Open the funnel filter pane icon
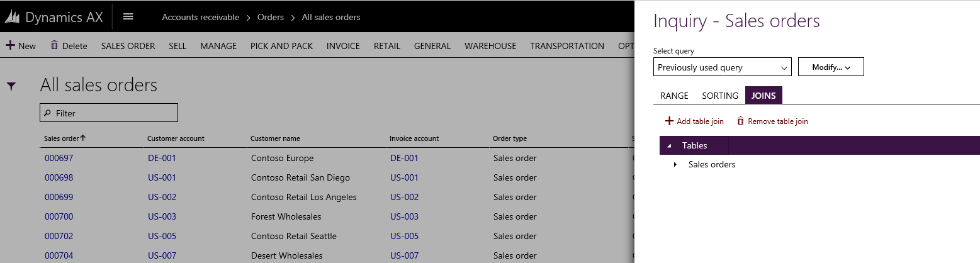This screenshot has width=980, height=263. 11,86
